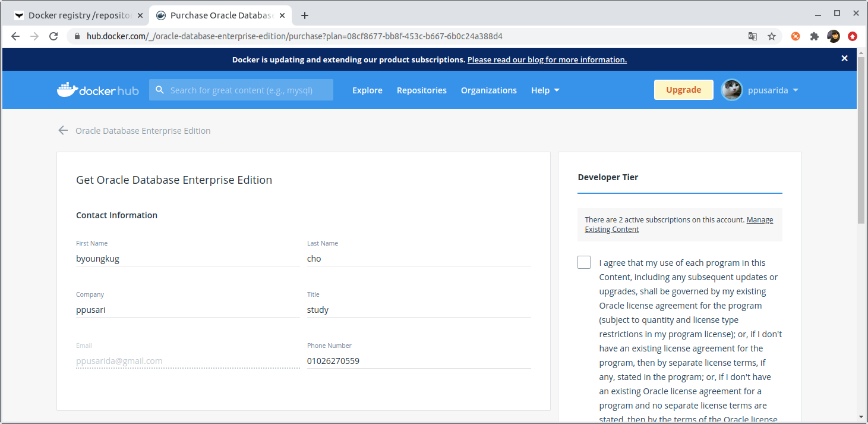Click the red Chrome update icon
This screenshot has height=424, width=868.
[x=853, y=36]
